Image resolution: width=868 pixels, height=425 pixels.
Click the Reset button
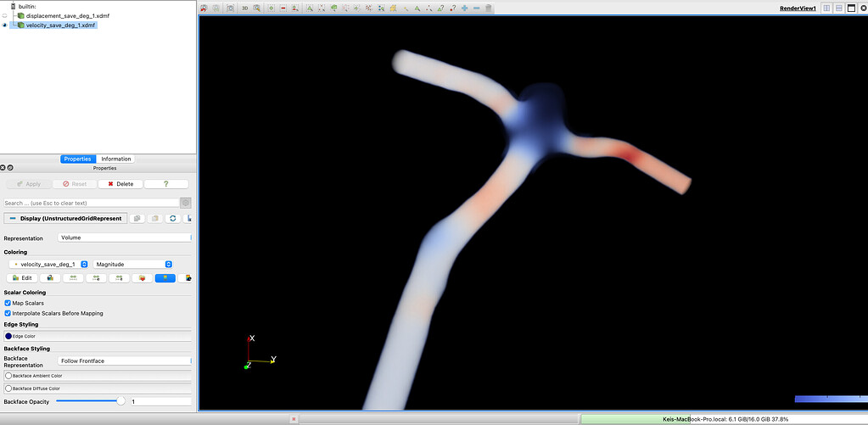pos(75,184)
